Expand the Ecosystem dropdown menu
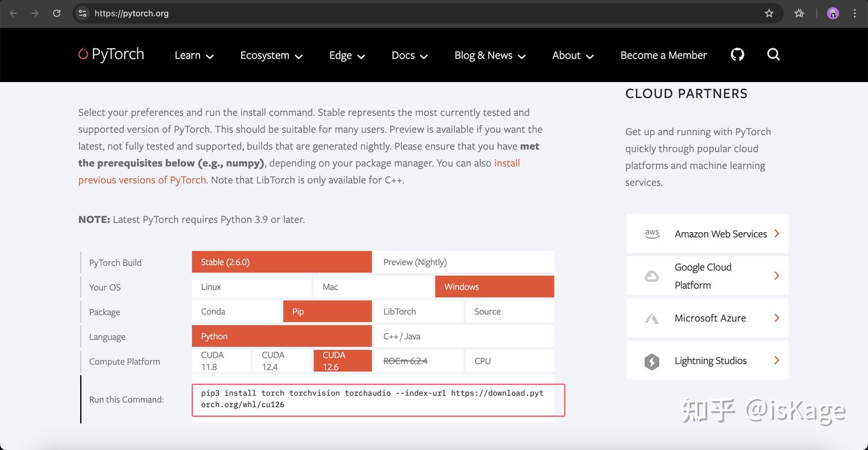868x450 pixels. 271,55
